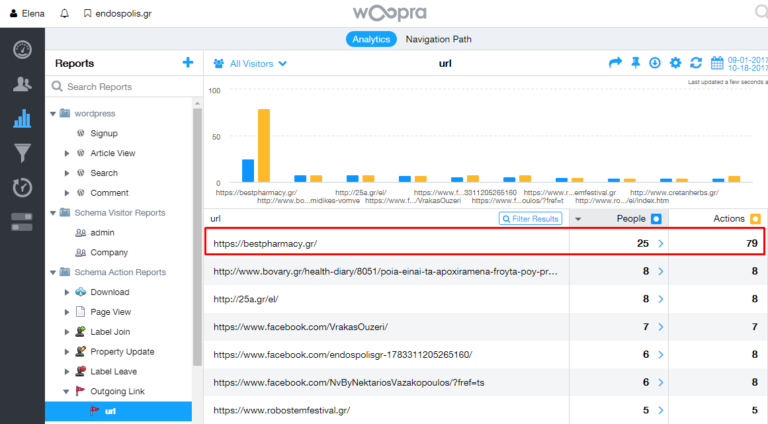Collapse Schema Visitor Reports folder
The height and width of the screenshot is (424, 768).
pos(53,213)
